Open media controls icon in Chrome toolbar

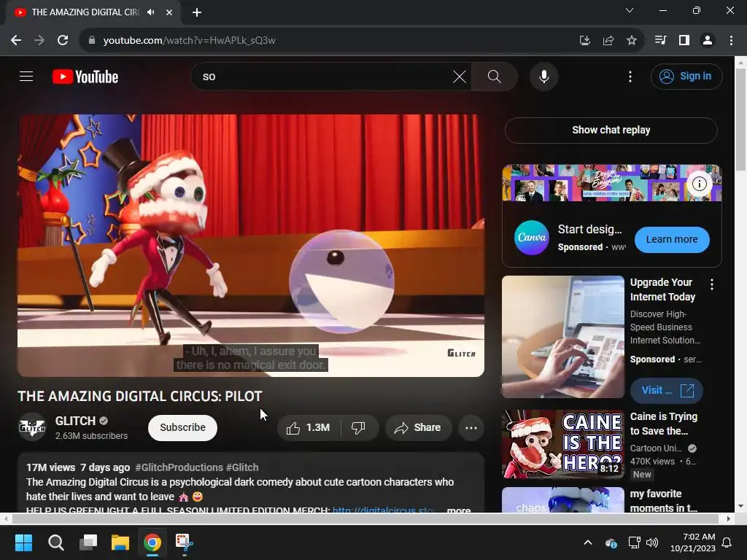660,41
